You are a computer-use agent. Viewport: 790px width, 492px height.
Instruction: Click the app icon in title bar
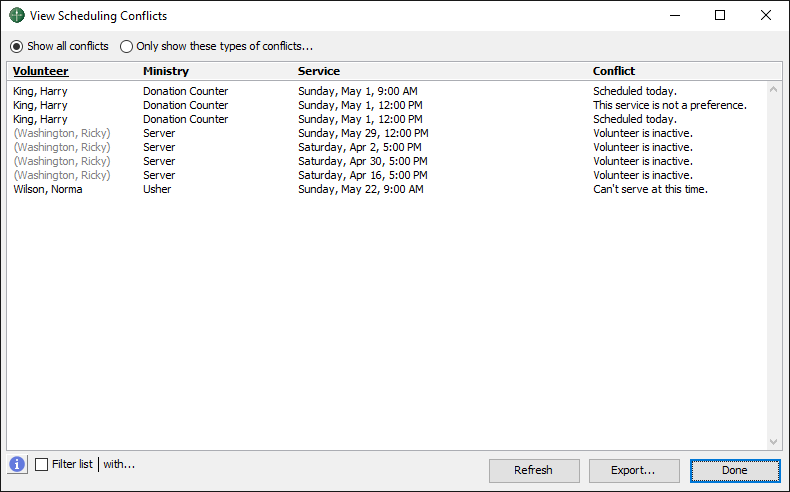[x=17, y=16]
